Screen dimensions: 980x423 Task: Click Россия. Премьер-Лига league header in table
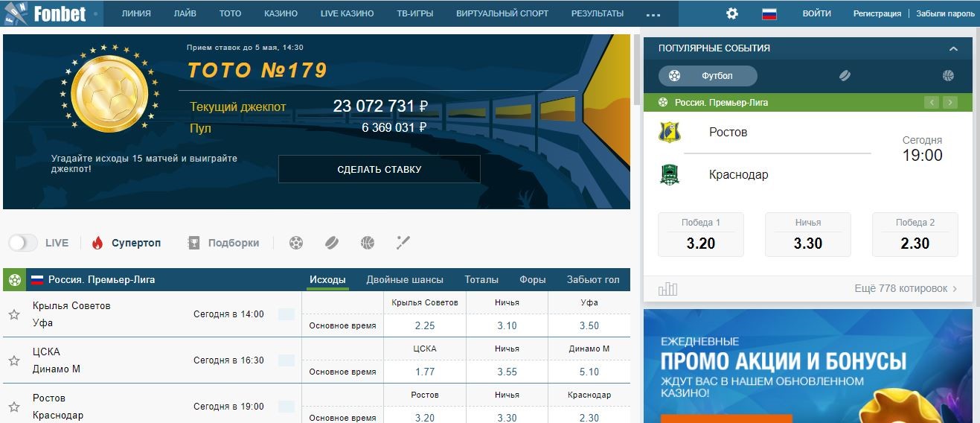tap(102, 280)
